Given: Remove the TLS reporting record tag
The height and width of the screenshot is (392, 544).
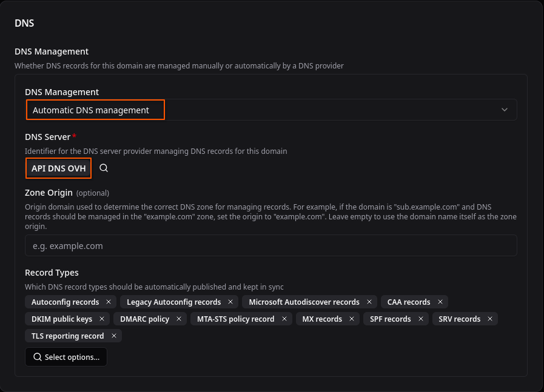Looking at the screenshot, I should 113,336.
